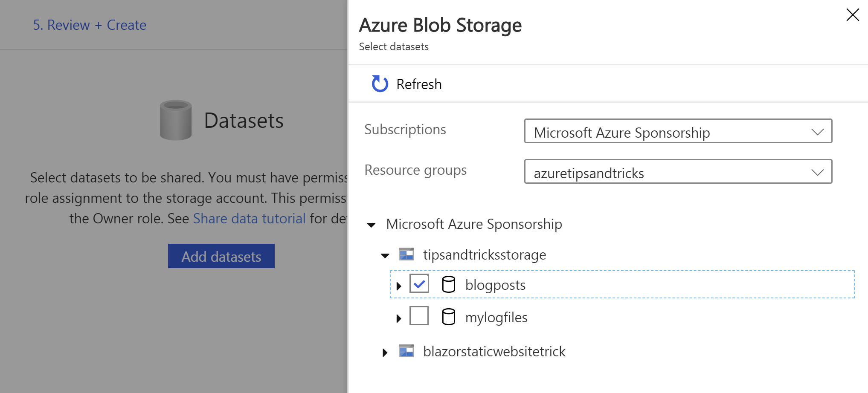Collapse the tipsandtricksstorage node arrow
Image resolution: width=868 pixels, height=393 pixels.
[x=385, y=256]
